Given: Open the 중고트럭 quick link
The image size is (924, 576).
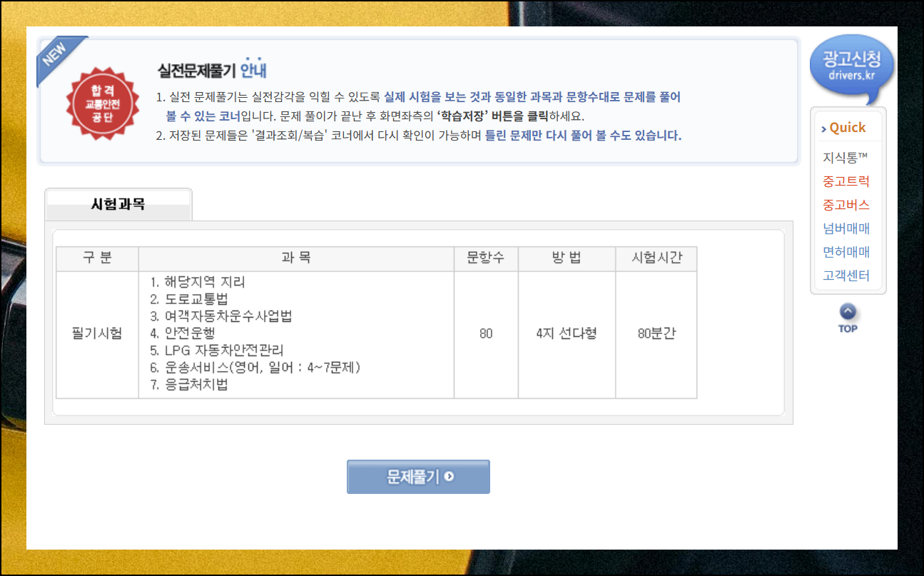Looking at the screenshot, I should 846,181.
